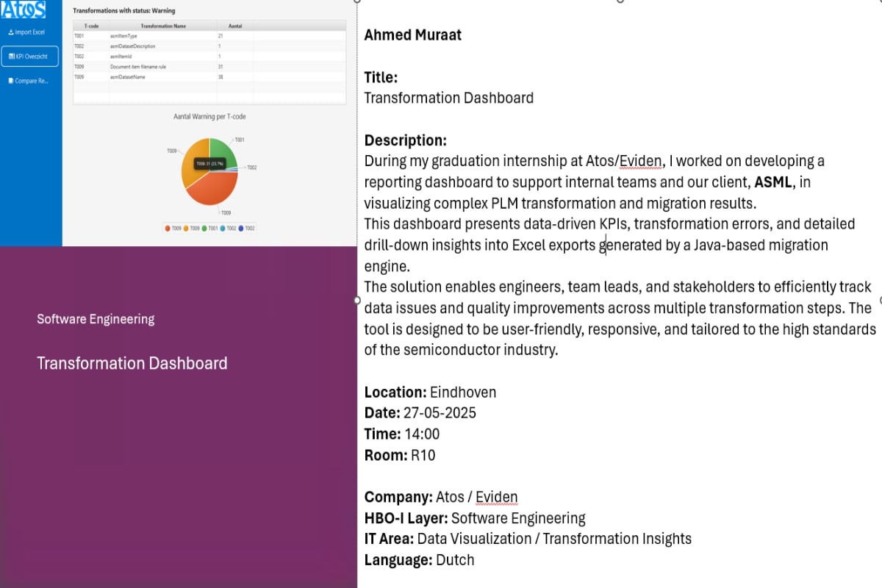Click the light-blue T002 legend marker
The image size is (882, 588).
(223, 229)
